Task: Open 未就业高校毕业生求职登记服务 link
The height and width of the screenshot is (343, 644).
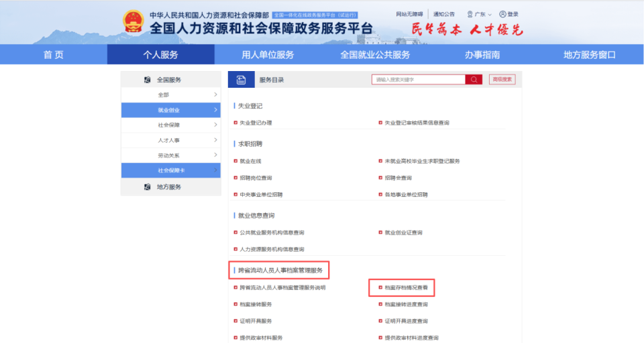Action: click(422, 161)
